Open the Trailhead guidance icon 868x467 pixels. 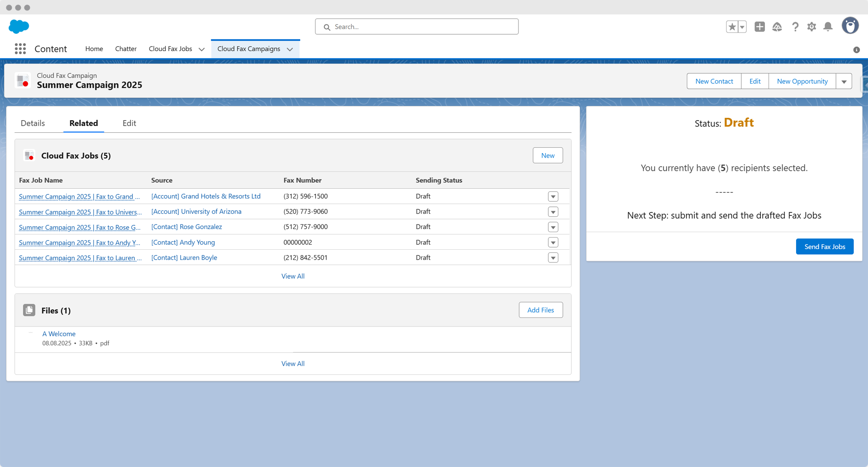point(777,27)
